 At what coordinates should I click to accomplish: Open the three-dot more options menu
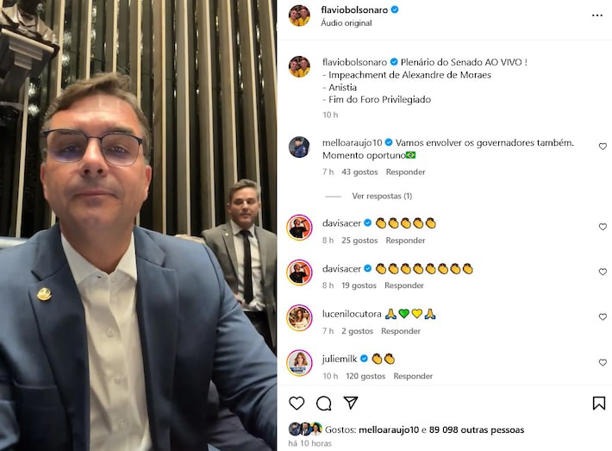tap(597, 15)
